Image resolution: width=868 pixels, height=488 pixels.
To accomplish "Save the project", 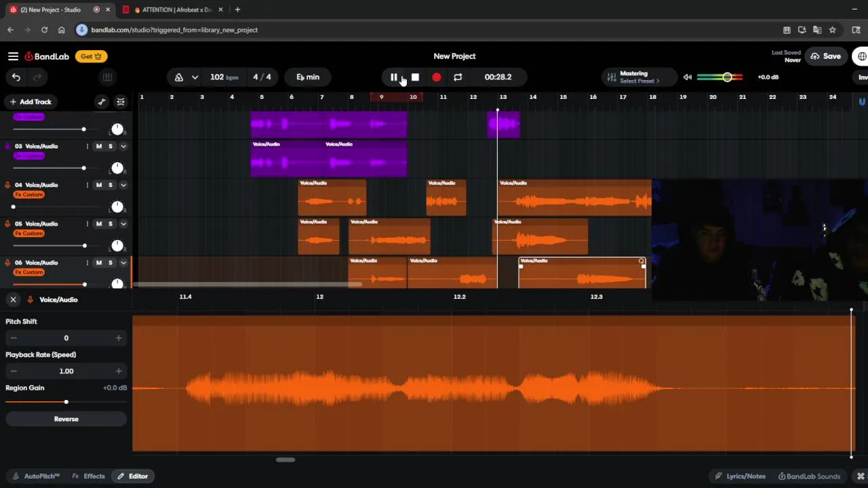I will [x=825, y=56].
